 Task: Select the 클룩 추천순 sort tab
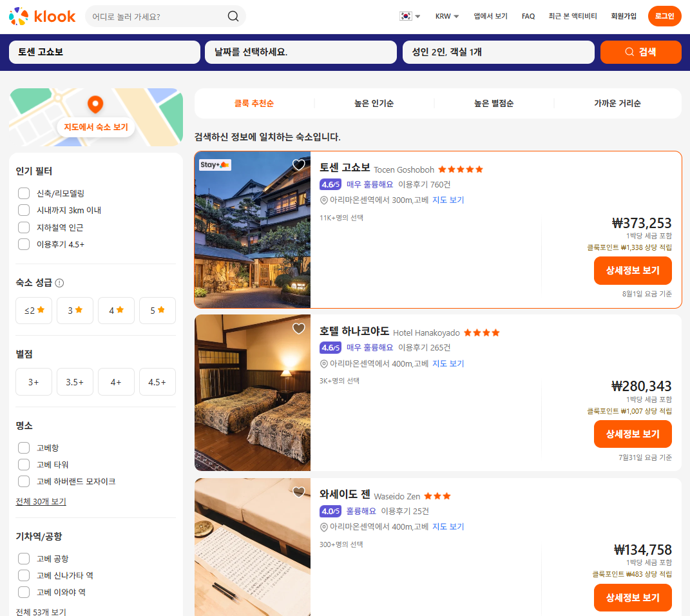pos(254,103)
